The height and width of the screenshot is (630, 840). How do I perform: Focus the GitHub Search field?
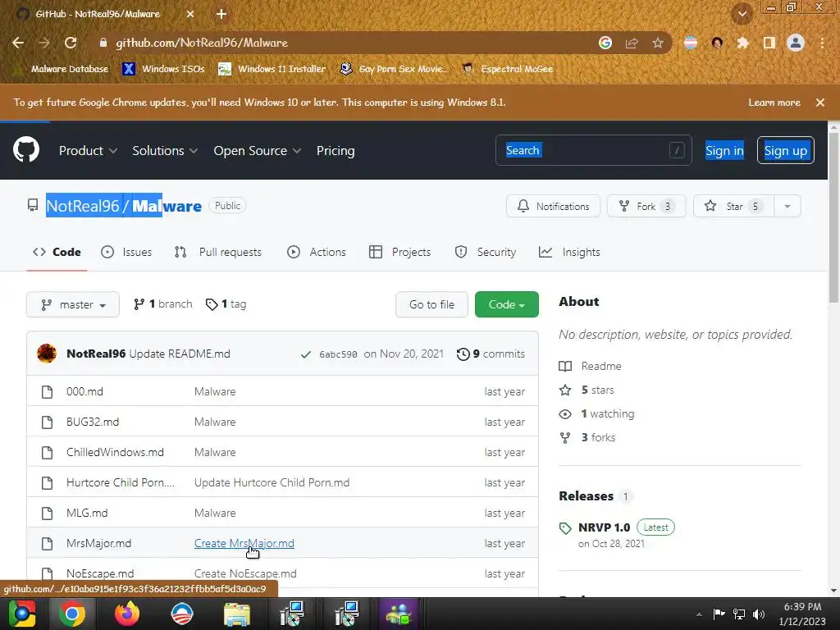coord(594,151)
